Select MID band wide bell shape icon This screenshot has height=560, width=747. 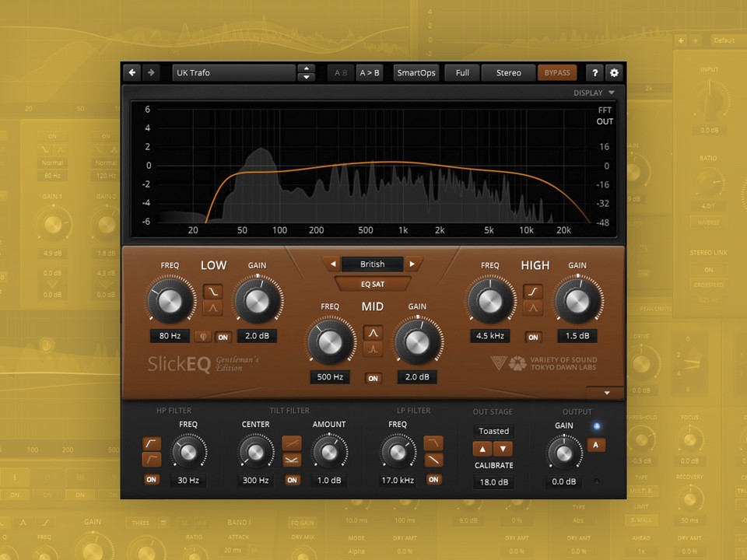point(373,333)
